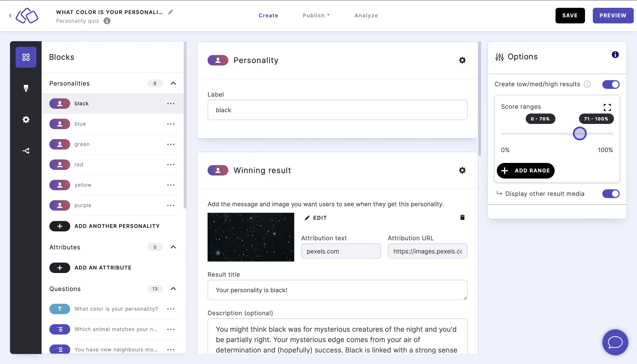Click the share icon in sidebar
The width and height of the screenshot is (637, 364).
(x=26, y=151)
